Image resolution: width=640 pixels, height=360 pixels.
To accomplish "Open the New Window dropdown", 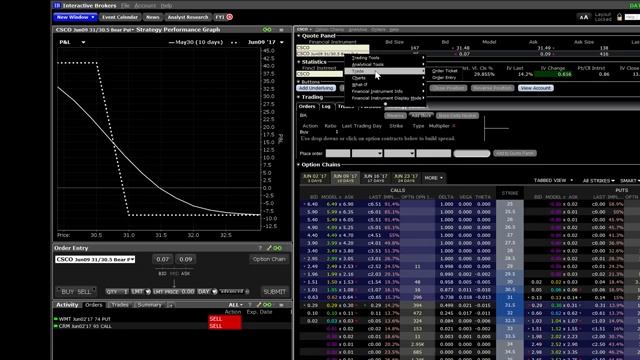I will pyautogui.click(x=76, y=17).
